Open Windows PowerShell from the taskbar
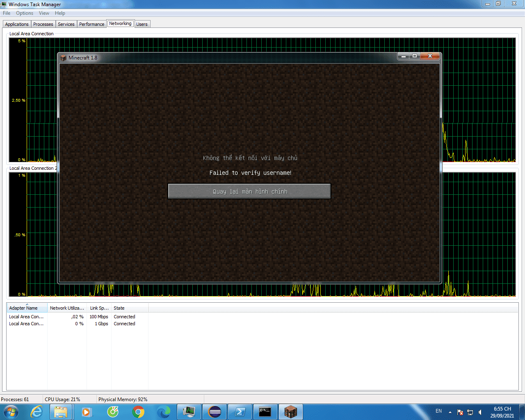The width and height of the screenshot is (525, 420). coord(240,412)
